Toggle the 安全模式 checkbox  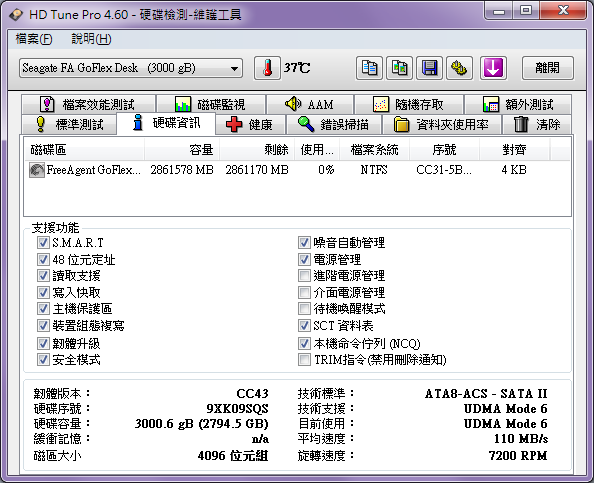(x=43, y=360)
